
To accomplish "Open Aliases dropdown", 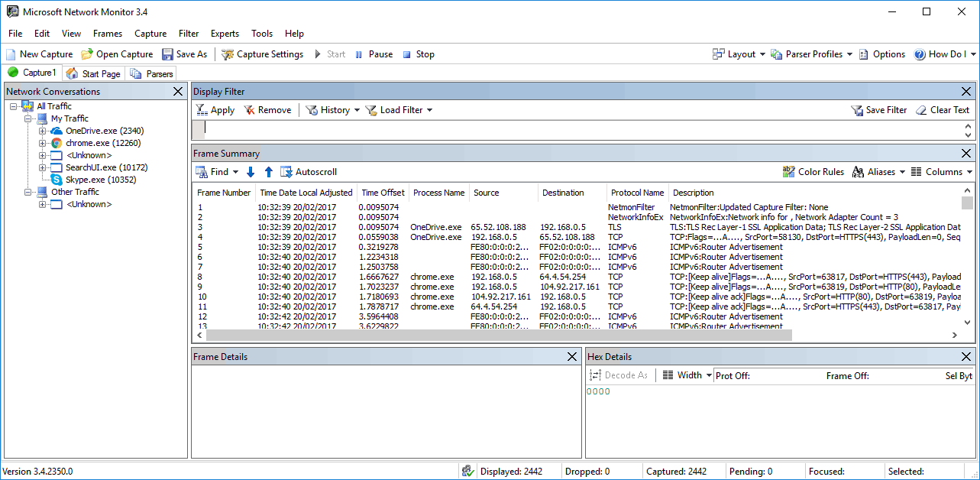I will coord(878,172).
